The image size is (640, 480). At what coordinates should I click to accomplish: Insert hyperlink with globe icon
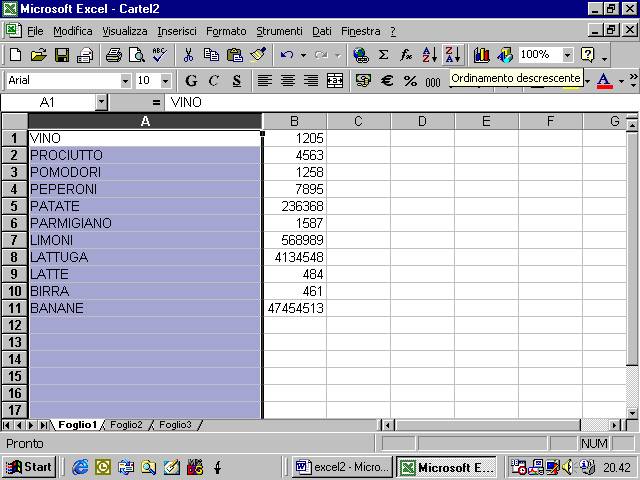tap(360, 55)
